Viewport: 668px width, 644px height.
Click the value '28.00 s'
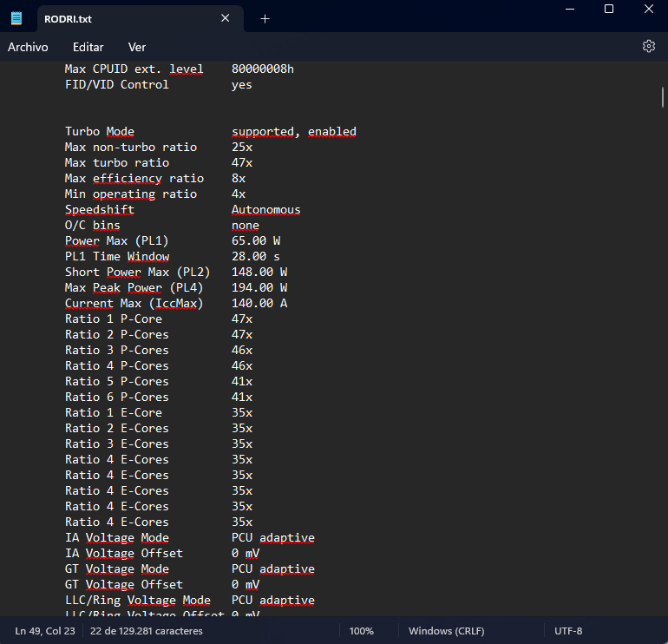[x=256, y=257]
